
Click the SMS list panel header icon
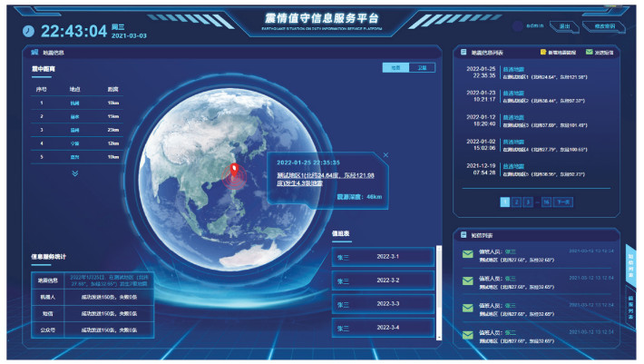coord(463,234)
